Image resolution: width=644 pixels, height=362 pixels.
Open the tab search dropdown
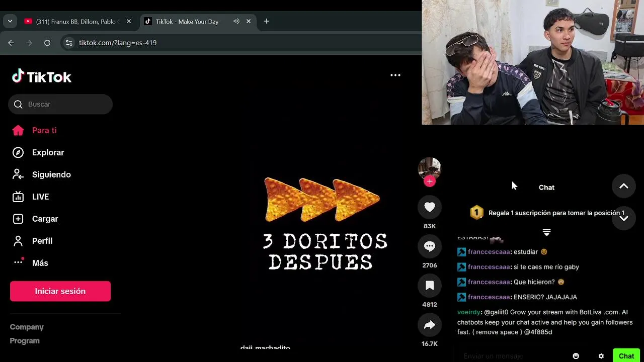click(10, 21)
